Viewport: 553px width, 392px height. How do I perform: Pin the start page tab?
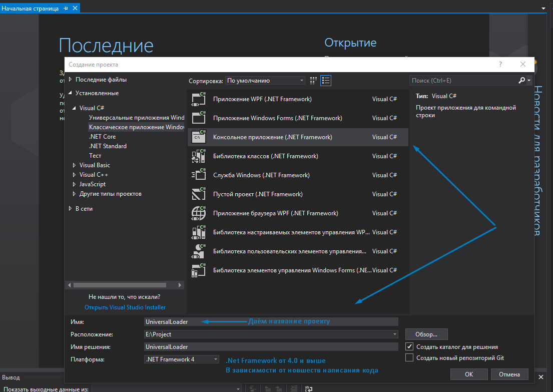click(66, 8)
